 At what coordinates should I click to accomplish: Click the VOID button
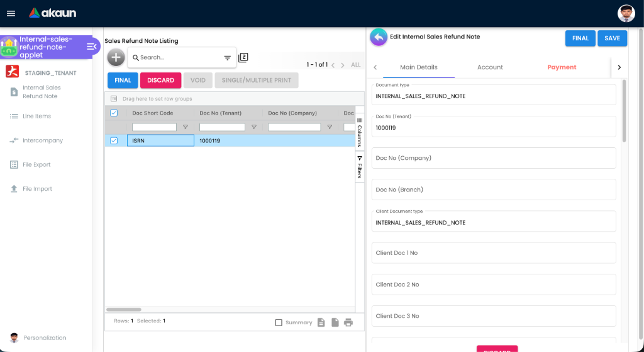pyautogui.click(x=198, y=80)
